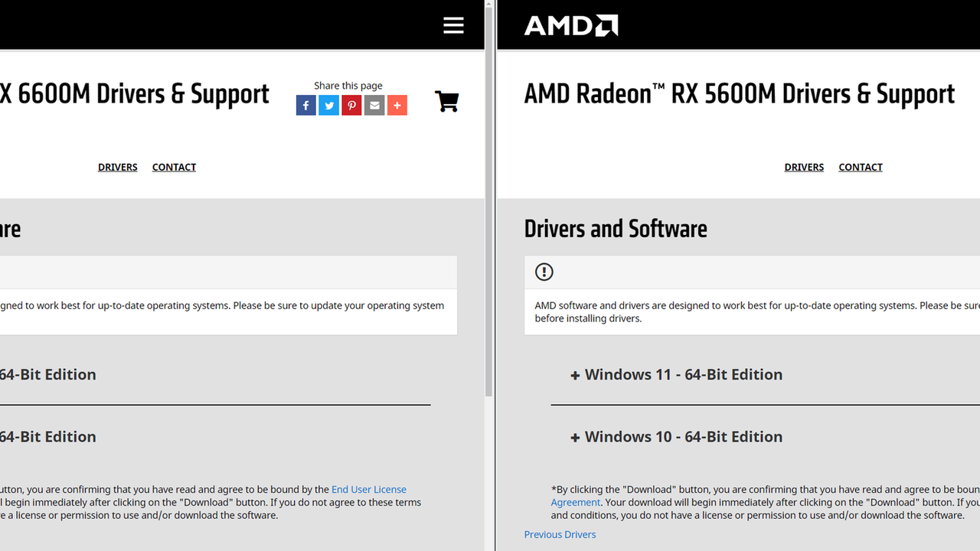This screenshot has height=551, width=980.
Task: Expand second 64-Bit Edition row in left pane
Action: [x=47, y=436]
